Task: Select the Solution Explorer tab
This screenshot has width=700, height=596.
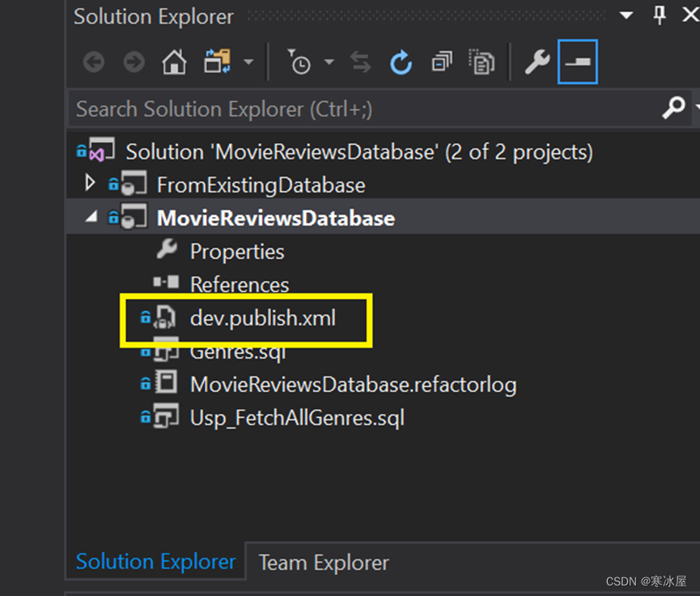Action: [155, 561]
